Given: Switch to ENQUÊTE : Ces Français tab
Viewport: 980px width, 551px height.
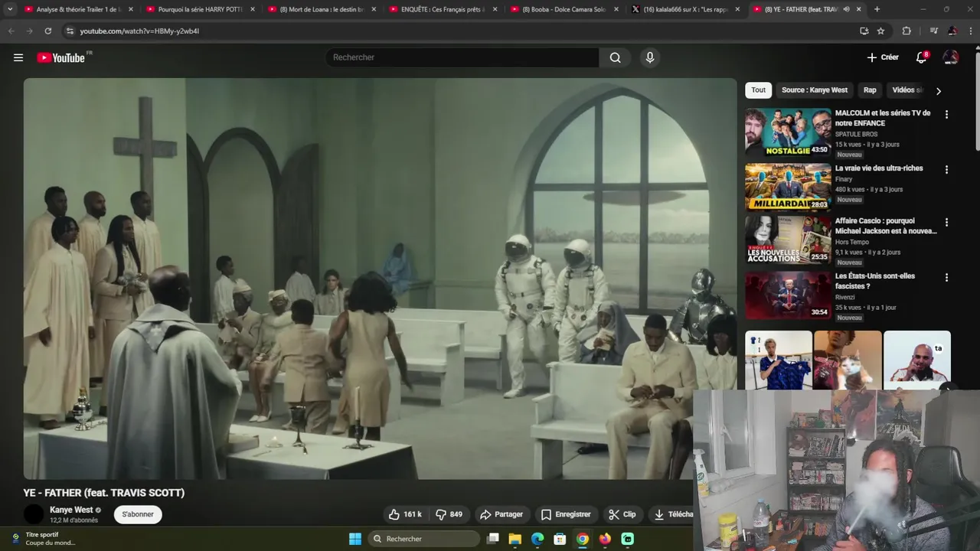Looking at the screenshot, I should tap(444, 9).
